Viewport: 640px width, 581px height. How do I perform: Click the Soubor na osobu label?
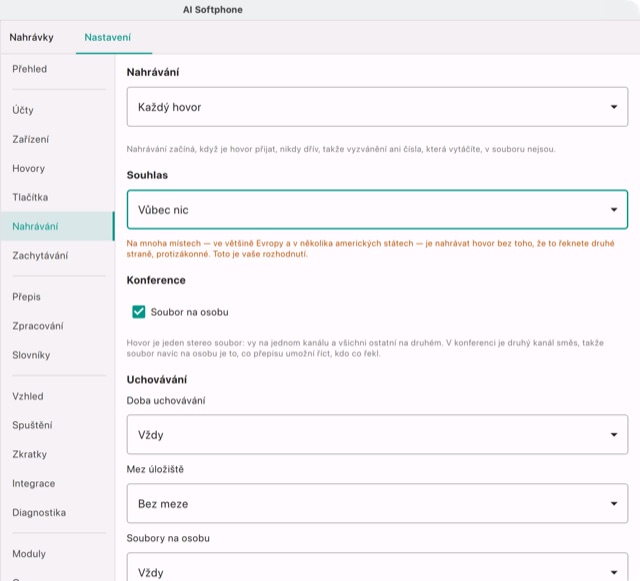coord(189,312)
